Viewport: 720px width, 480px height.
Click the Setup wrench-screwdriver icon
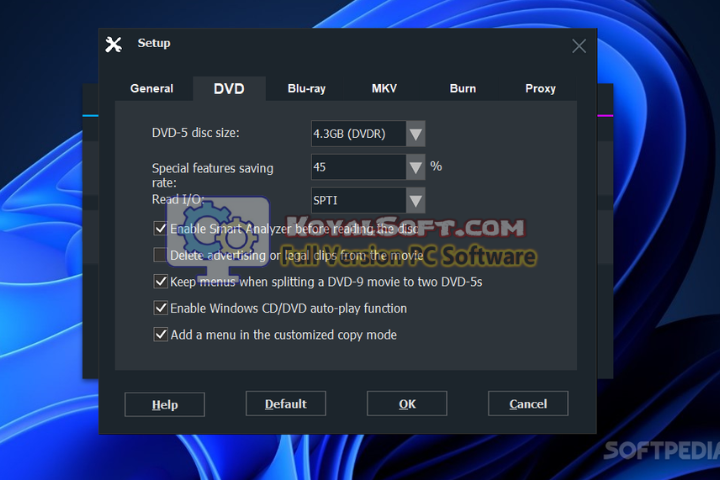point(113,45)
